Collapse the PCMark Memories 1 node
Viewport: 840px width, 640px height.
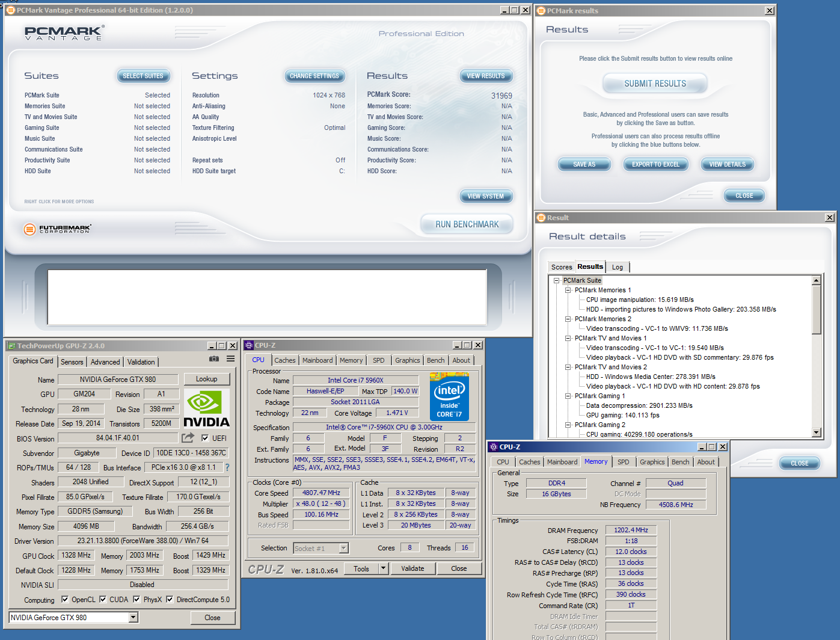click(x=568, y=291)
